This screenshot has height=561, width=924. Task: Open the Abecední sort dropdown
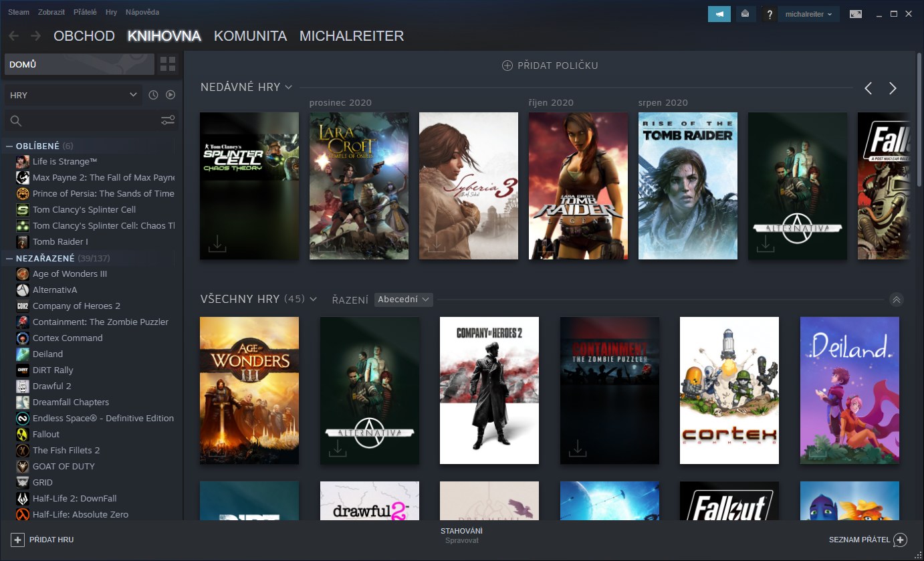(x=403, y=300)
